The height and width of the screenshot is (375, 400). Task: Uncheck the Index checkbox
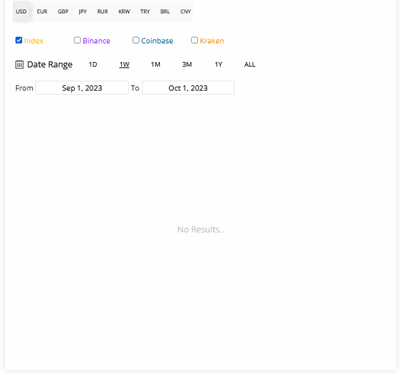click(19, 40)
